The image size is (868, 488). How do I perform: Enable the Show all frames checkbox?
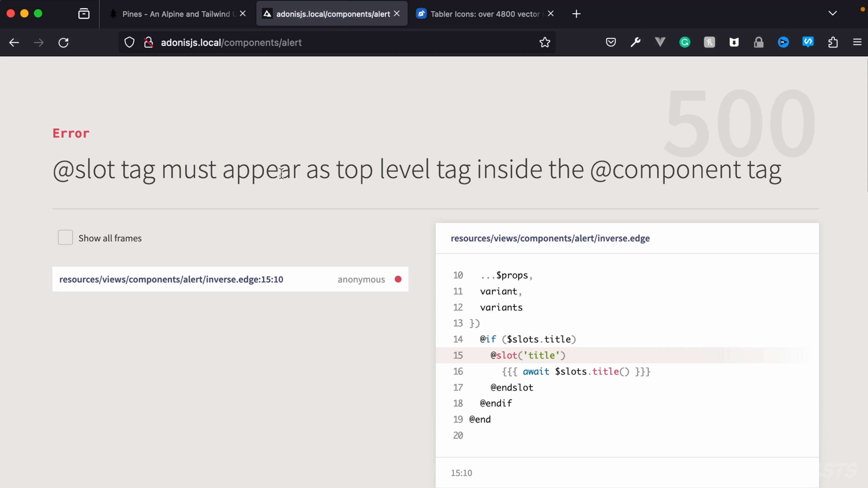coord(65,238)
